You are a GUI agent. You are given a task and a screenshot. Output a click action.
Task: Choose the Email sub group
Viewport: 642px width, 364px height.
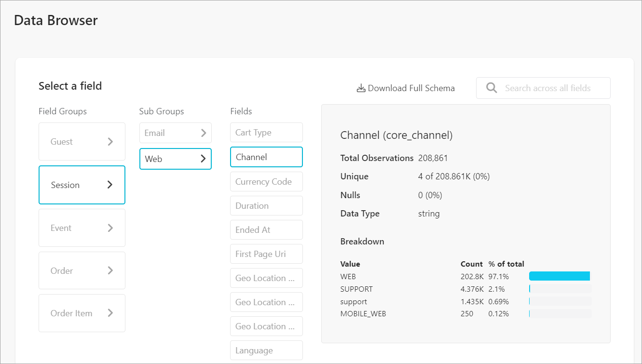176,133
